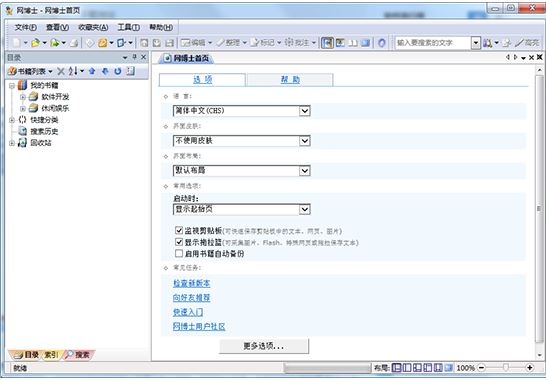Screen dimensions: 546x380
Task: Click the zoom slider handle in status bar
Action: (506, 367)
